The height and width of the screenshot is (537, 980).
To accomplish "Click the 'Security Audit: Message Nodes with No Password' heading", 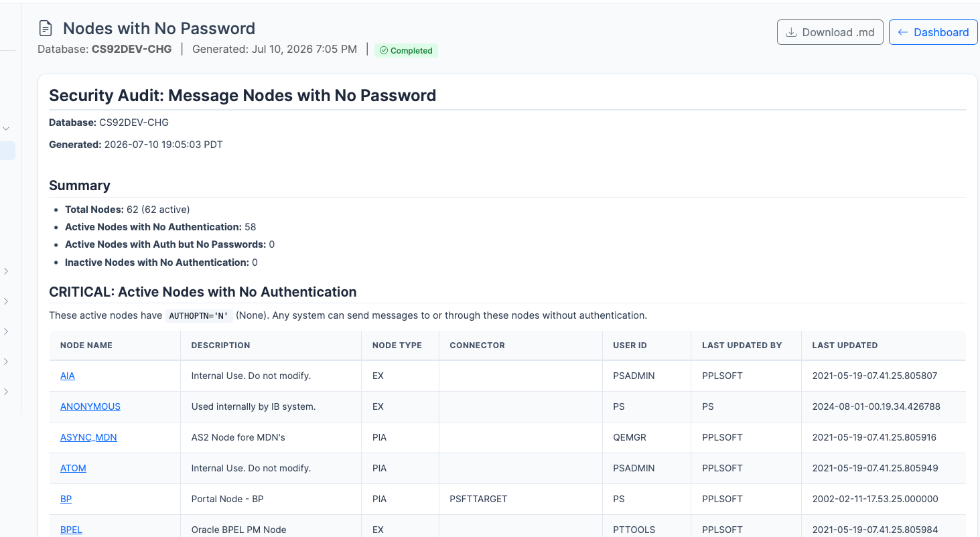I will (x=242, y=95).
